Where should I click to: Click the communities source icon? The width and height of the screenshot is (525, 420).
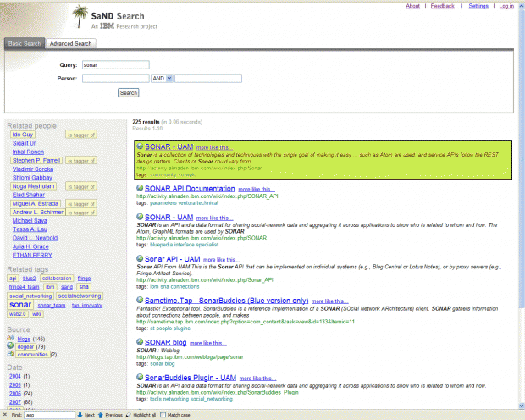[10, 354]
